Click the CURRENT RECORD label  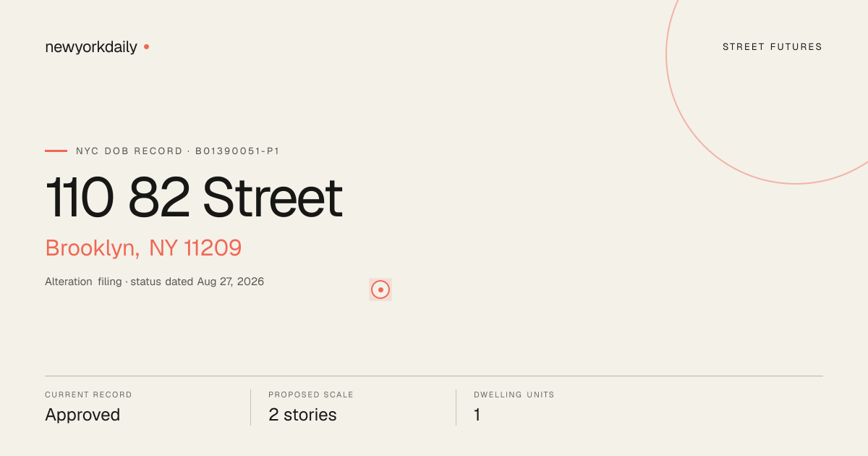point(88,395)
